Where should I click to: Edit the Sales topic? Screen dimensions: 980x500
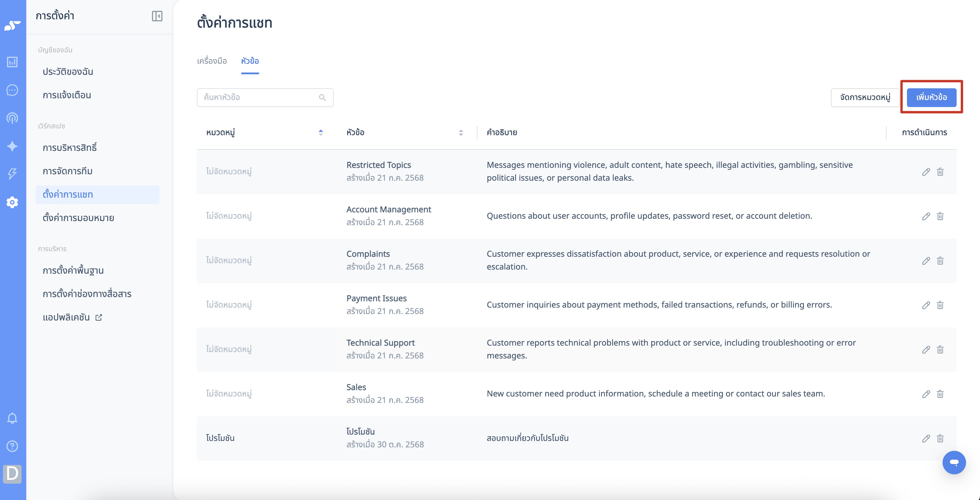(926, 394)
